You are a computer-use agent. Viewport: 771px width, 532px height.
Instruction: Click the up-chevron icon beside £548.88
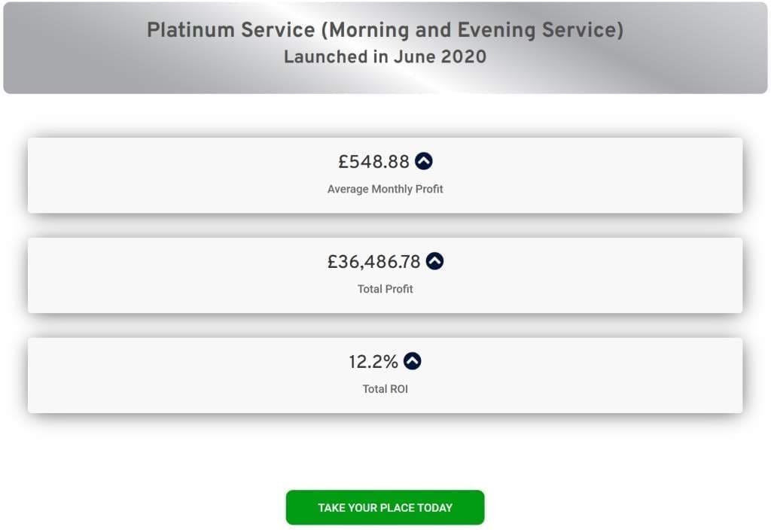(423, 161)
